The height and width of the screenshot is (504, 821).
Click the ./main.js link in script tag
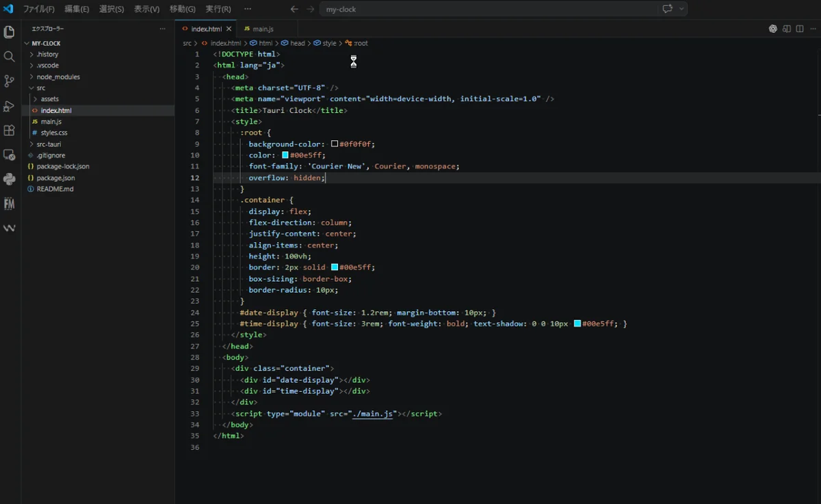pos(374,414)
